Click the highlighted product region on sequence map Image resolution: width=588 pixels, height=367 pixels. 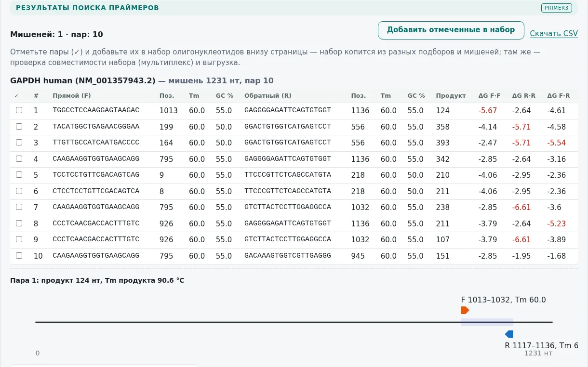pos(487,322)
